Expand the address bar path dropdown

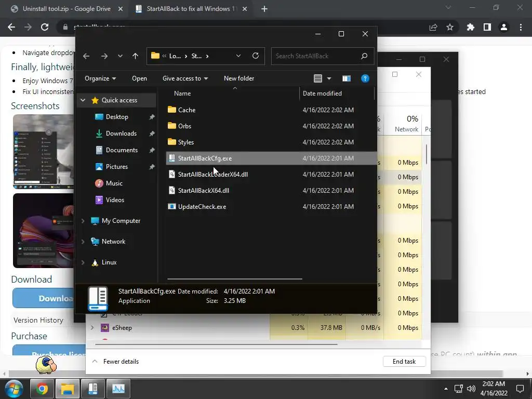tap(238, 56)
